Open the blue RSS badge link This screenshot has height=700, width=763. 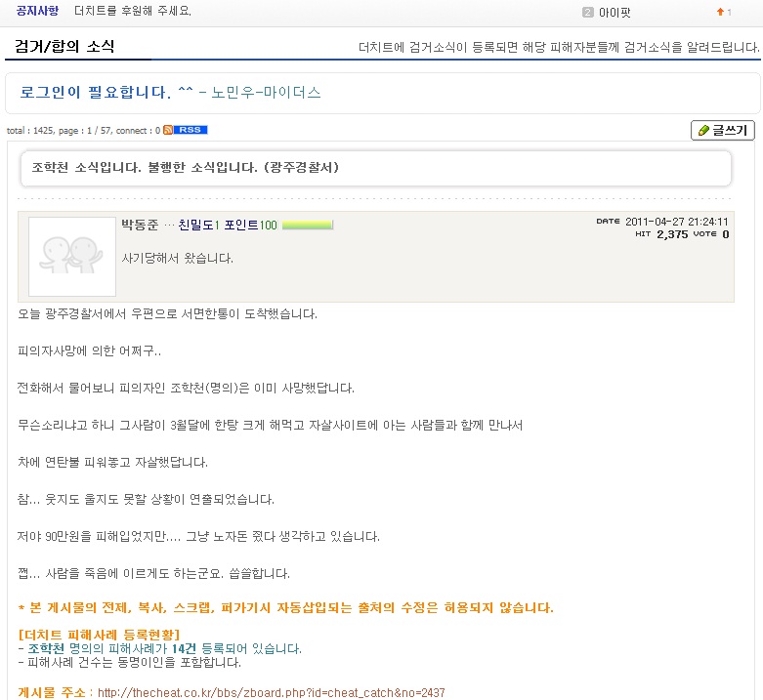(191, 130)
